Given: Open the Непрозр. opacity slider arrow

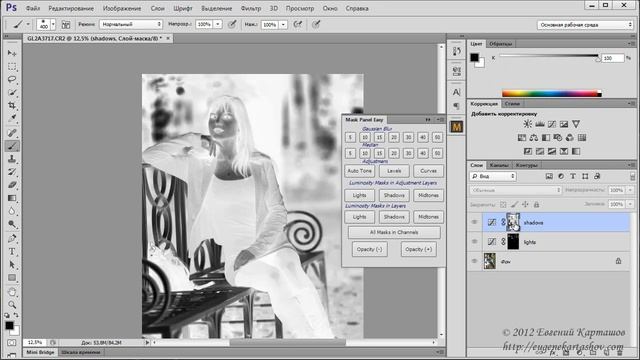Looking at the screenshot, I should click(x=218, y=24).
